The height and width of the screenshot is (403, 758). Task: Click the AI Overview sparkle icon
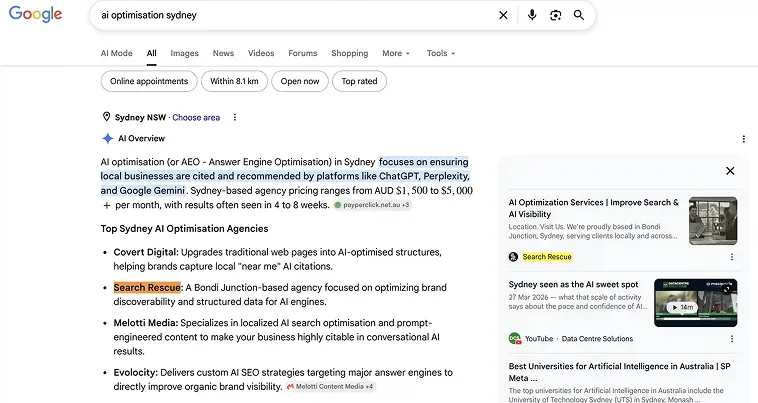pyautogui.click(x=107, y=138)
